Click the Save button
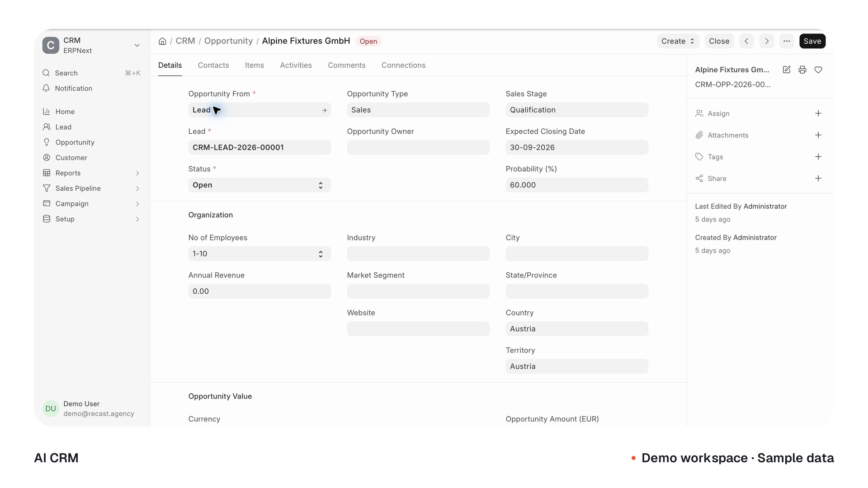The height and width of the screenshot is (488, 868). coord(812,41)
